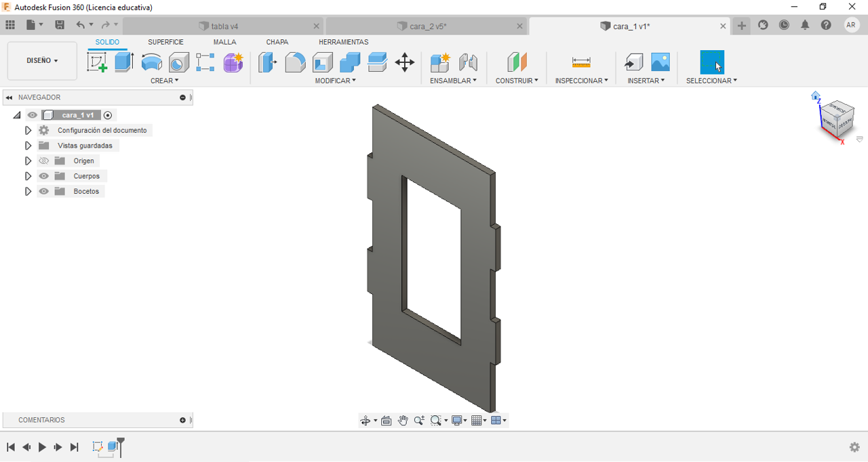
Task: Toggle visibility of cara_1 v1 component
Action: [x=33, y=115]
